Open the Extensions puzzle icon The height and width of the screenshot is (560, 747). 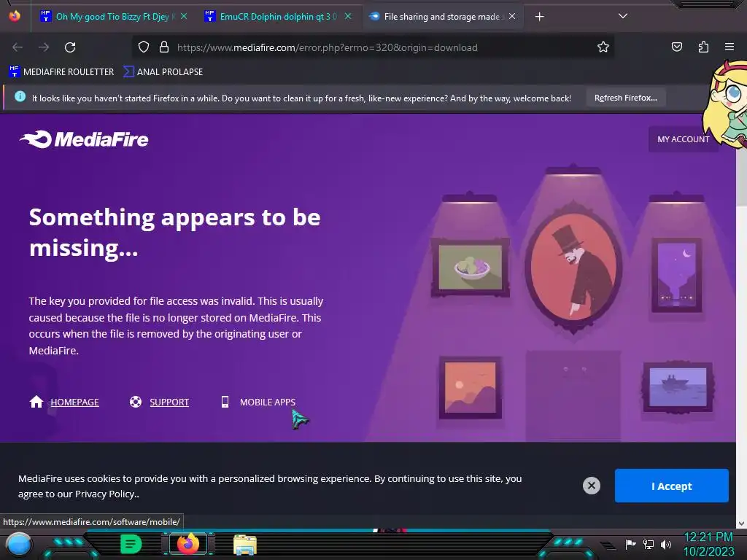click(703, 47)
